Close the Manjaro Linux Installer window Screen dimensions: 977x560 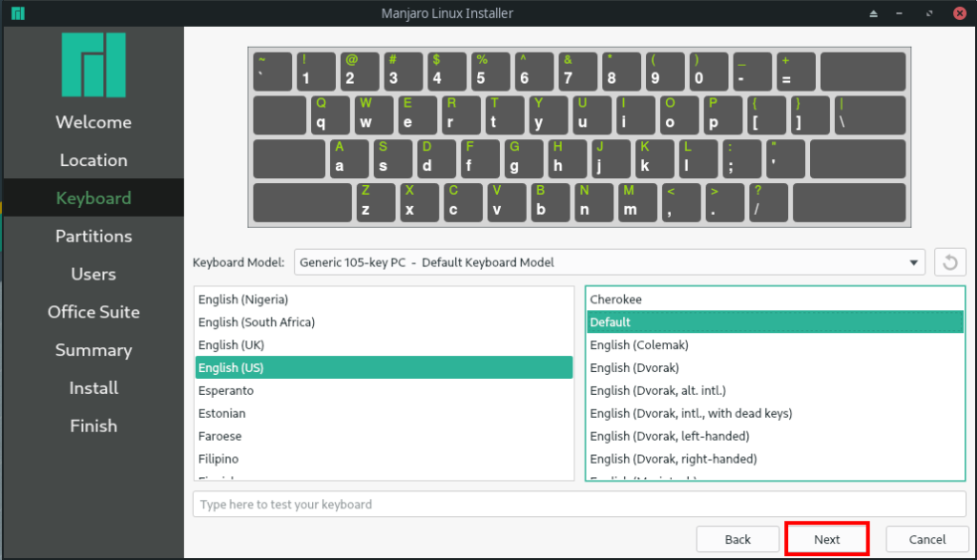(x=960, y=13)
